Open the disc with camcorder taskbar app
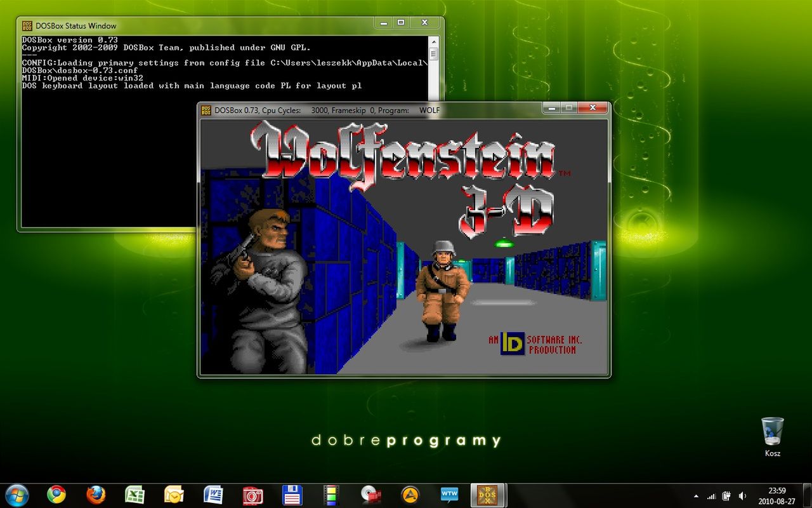Viewport: 812px width, 508px height. click(x=370, y=495)
